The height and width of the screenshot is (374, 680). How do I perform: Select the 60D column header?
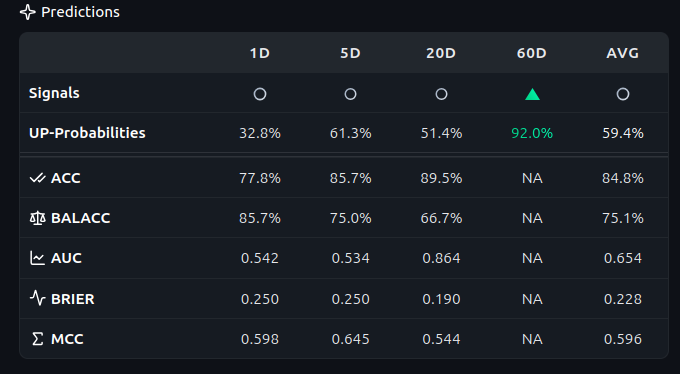532,53
